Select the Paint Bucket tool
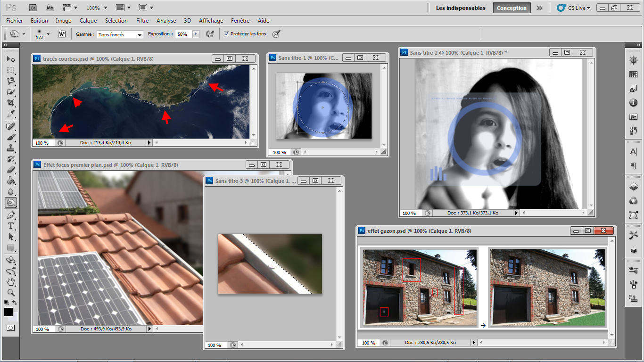The image size is (644, 362). coord(11,181)
